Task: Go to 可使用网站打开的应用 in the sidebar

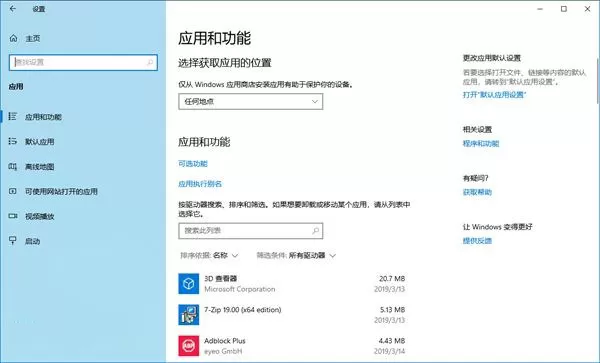Action: coord(61,192)
